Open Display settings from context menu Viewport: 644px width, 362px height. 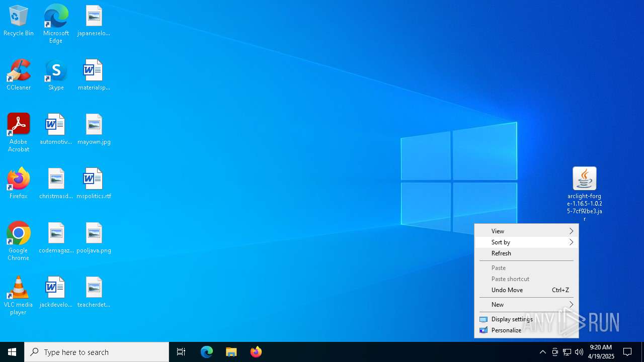click(526, 319)
